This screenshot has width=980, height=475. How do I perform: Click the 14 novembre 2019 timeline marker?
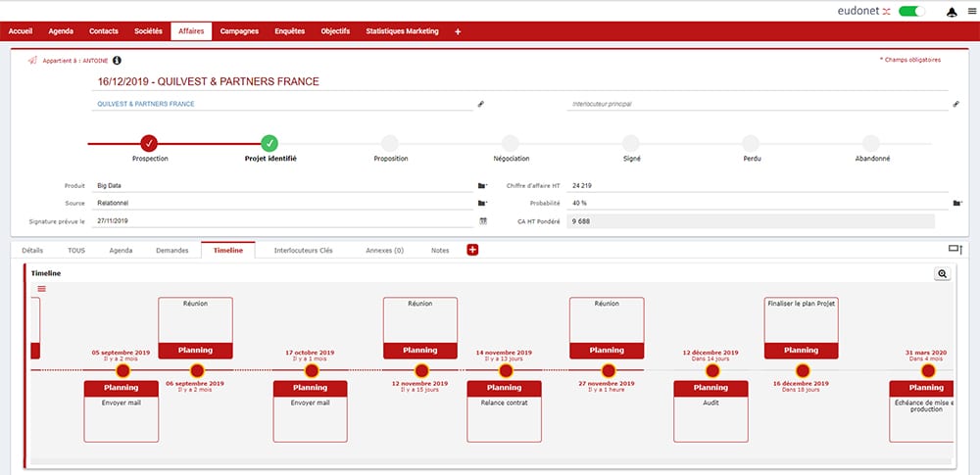507,371
